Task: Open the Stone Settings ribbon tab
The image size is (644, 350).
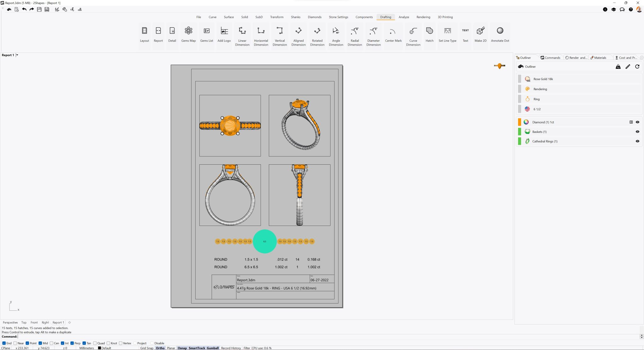Action: 338,17
